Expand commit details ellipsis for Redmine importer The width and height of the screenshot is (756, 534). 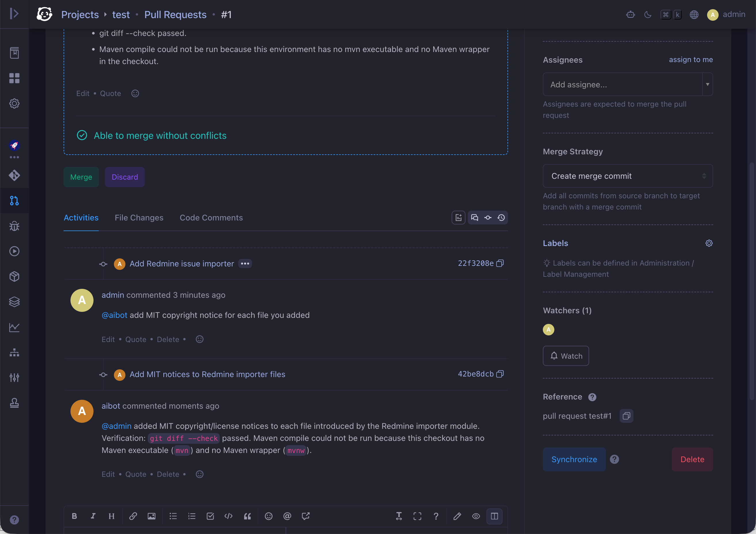[245, 264]
